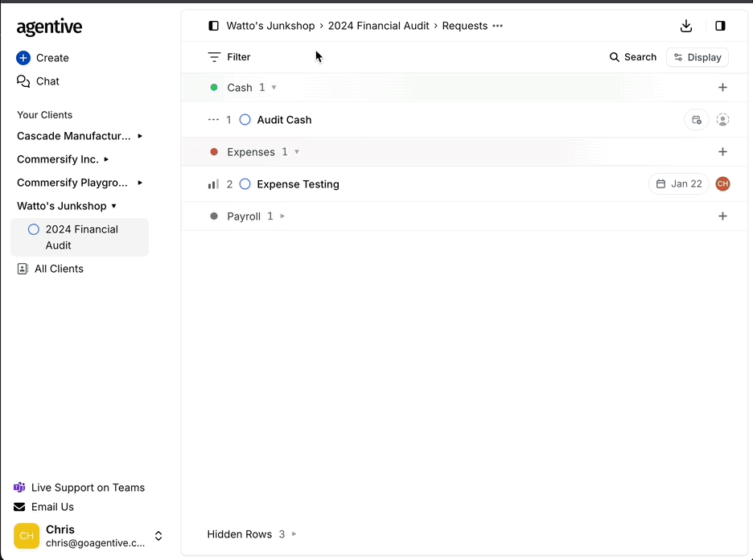This screenshot has width=753, height=560.
Task: Open Chat from the sidebar
Action: (x=46, y=81)
